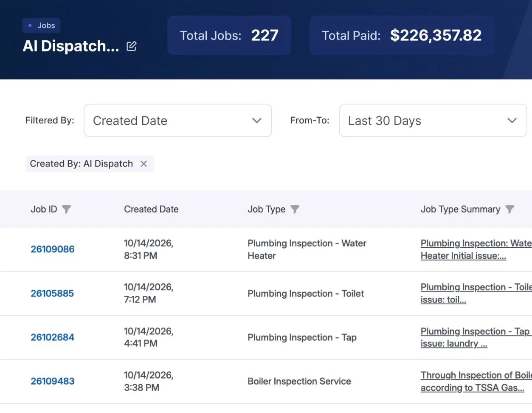Click the Boiler Inspection Service job type
Viewport: 532px width, 413px height.
coord(299,382)
